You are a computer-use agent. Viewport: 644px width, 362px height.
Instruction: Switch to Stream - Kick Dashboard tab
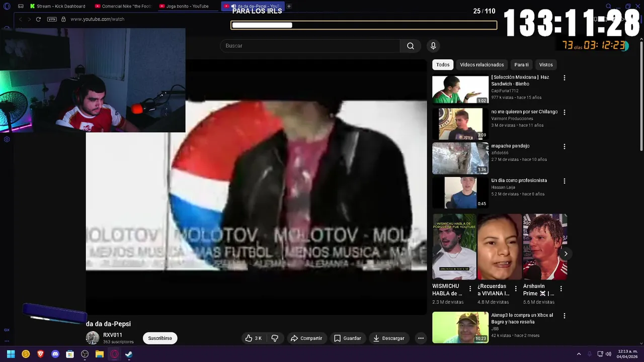pos(57,6)
